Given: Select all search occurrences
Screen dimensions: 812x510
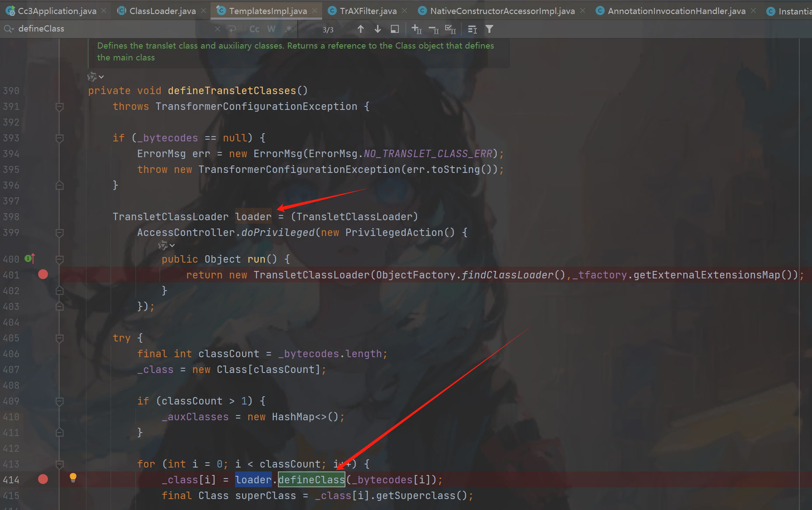Looking at the screenshot, I should point(450,29).
